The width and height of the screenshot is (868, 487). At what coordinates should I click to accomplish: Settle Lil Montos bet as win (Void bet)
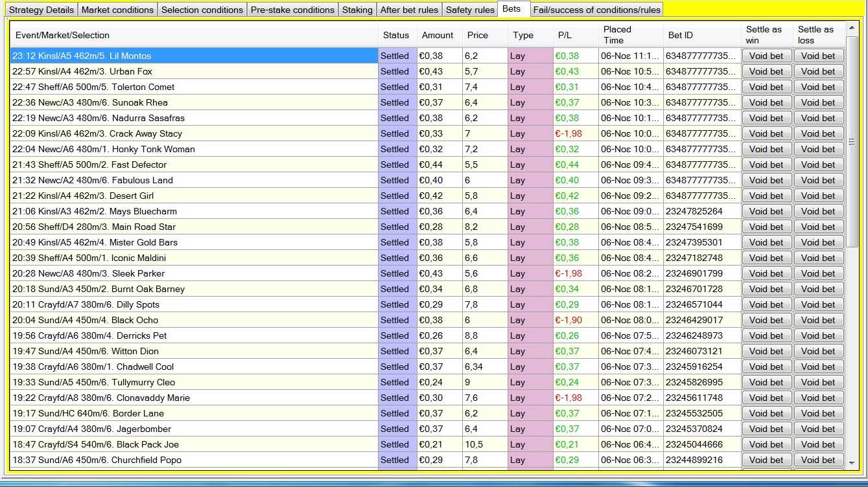click(766, 56)
